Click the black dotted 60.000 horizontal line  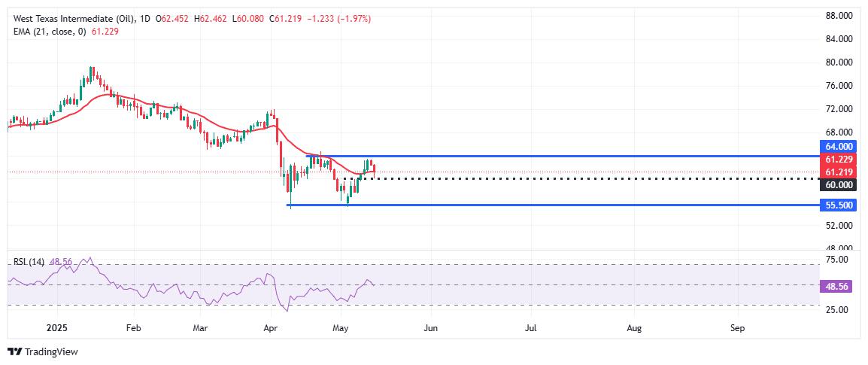tap(580, 178)
